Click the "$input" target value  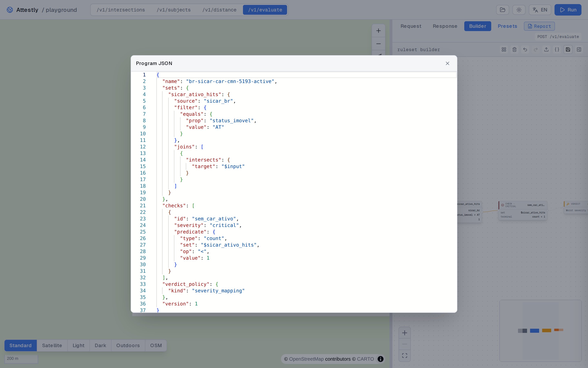click(233, 166)
